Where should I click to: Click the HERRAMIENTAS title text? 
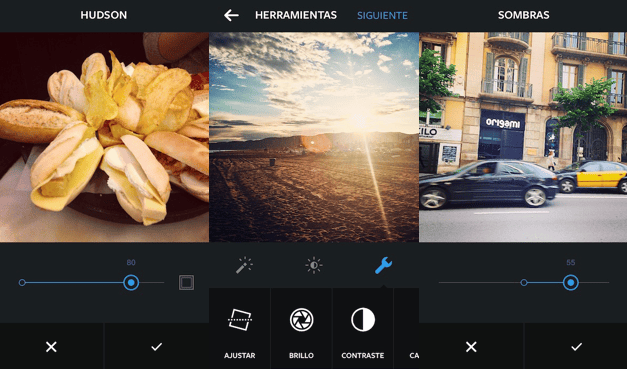tap(296, 15)
